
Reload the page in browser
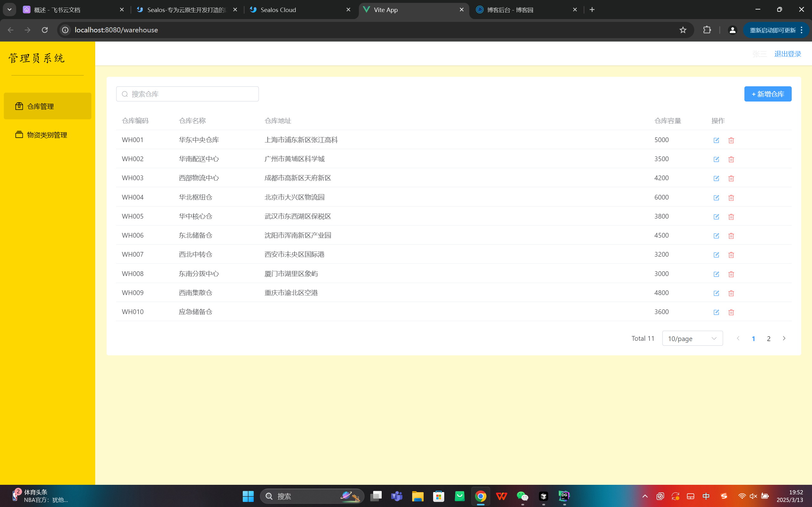pos(45,30)
